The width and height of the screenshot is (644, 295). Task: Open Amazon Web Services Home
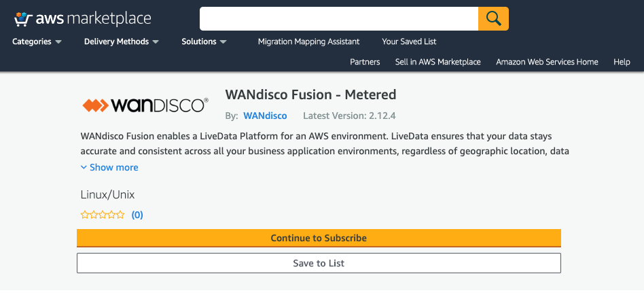[547, 62]
